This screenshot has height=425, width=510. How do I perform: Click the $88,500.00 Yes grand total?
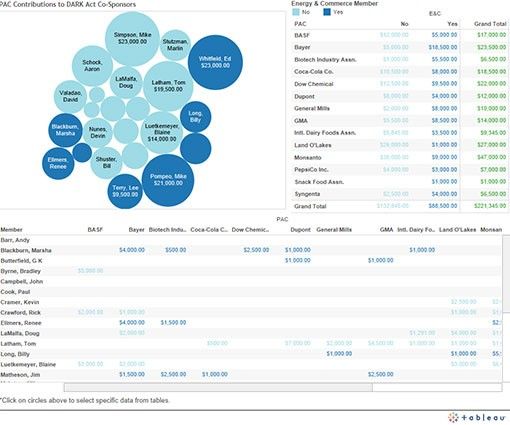[443, 206]
